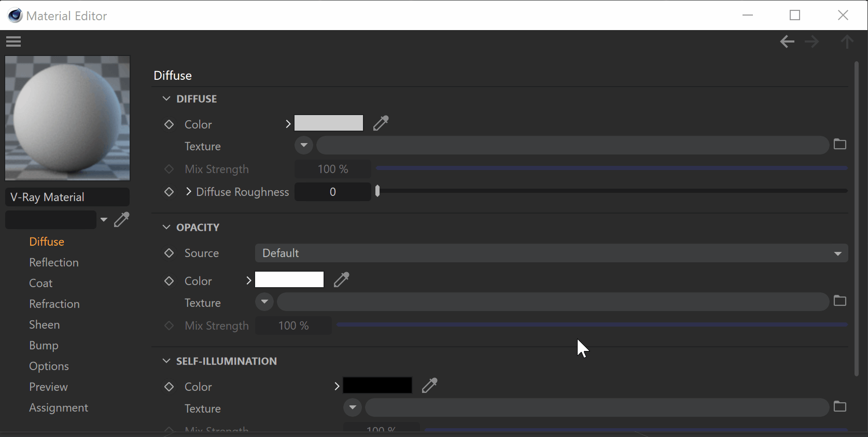Image resolution: width=868 pixels, height=437 pixels.
Task: Collapse the DIFFUSE section
Action: [x=166, y=98]
